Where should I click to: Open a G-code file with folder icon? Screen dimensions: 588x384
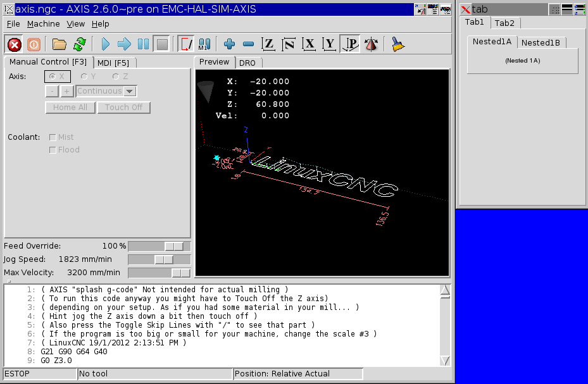coord(59,44)
